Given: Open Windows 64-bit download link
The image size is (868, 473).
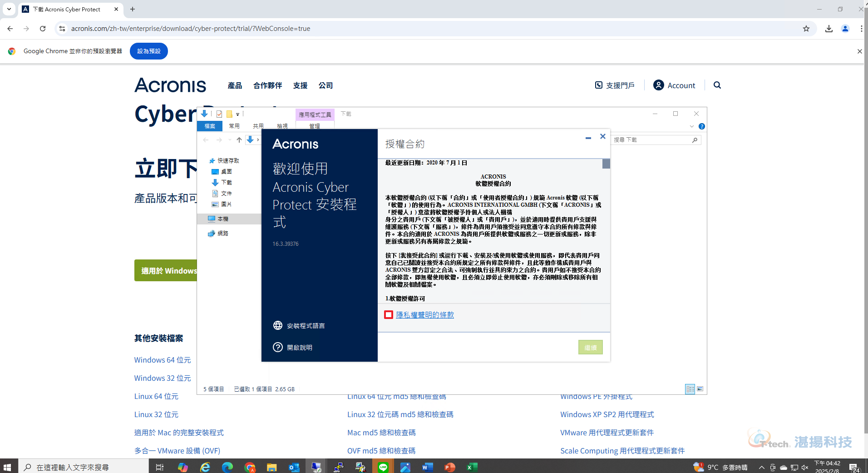Looking at the screenshot, I should point(163,360).
